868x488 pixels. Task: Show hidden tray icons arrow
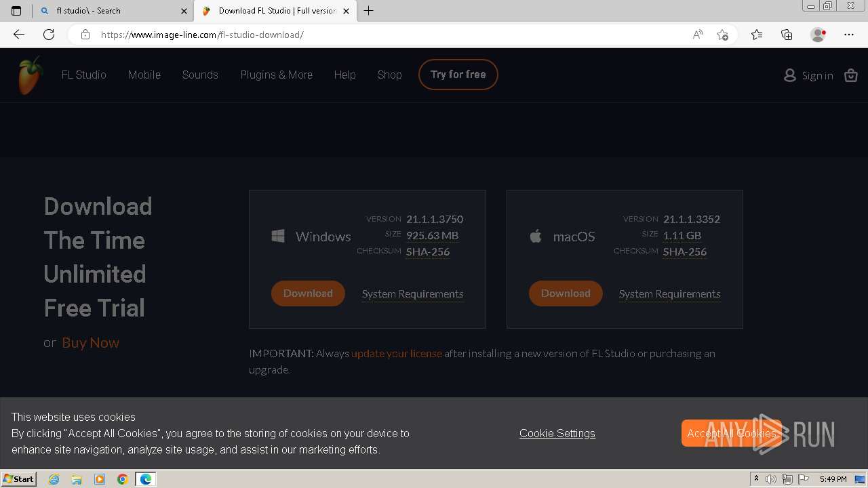coord(756,479)
